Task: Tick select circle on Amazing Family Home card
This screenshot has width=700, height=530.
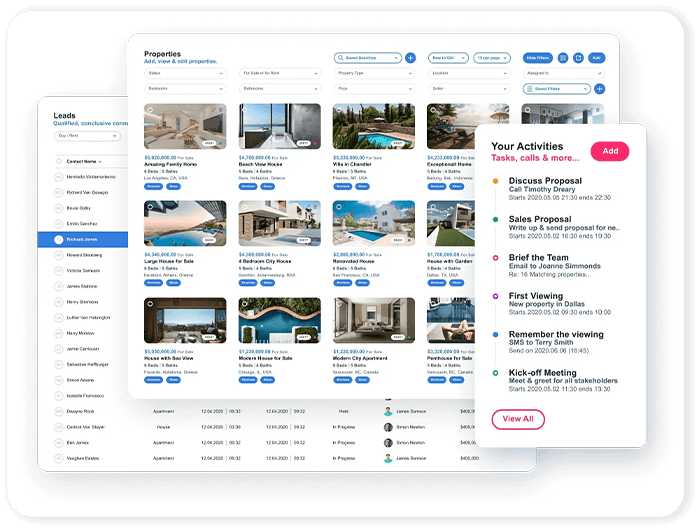Action: [x=150, y=110]
